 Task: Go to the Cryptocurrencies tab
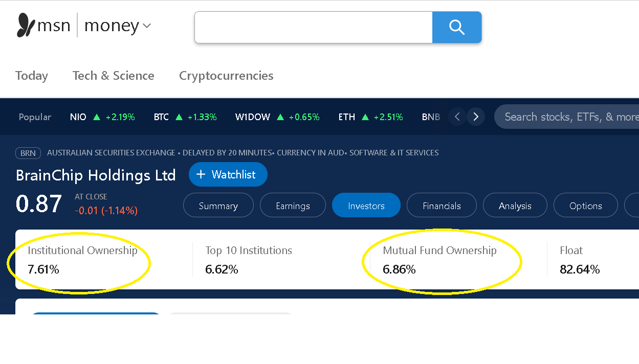[226, 76]
